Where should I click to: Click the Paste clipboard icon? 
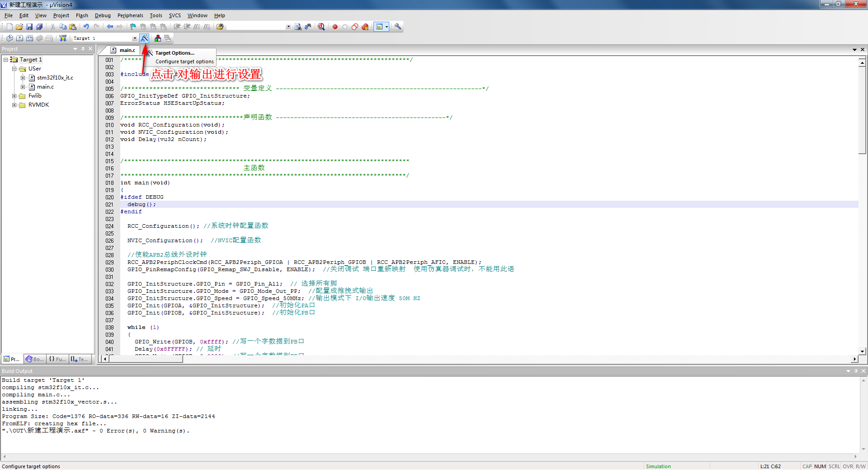(x=73, y=27)
